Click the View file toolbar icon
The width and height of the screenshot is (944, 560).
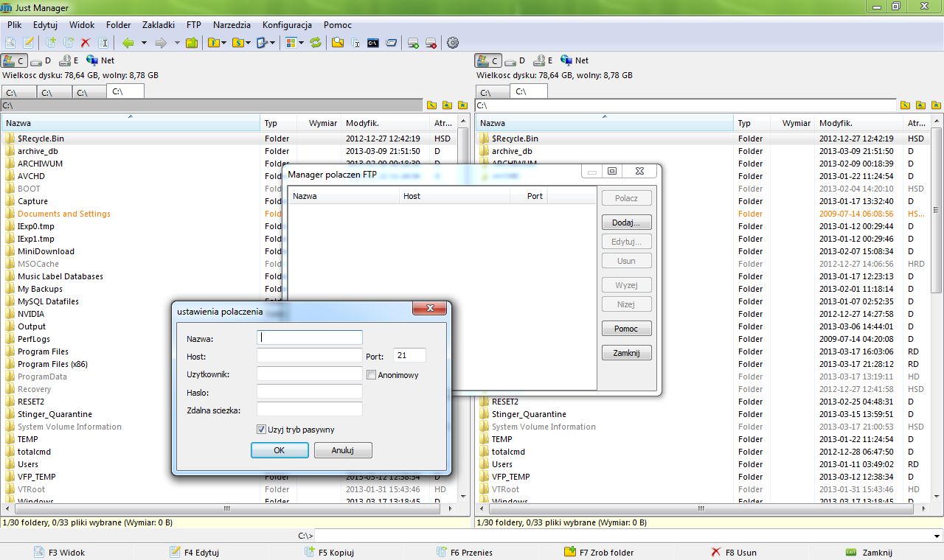click(10, 43)
